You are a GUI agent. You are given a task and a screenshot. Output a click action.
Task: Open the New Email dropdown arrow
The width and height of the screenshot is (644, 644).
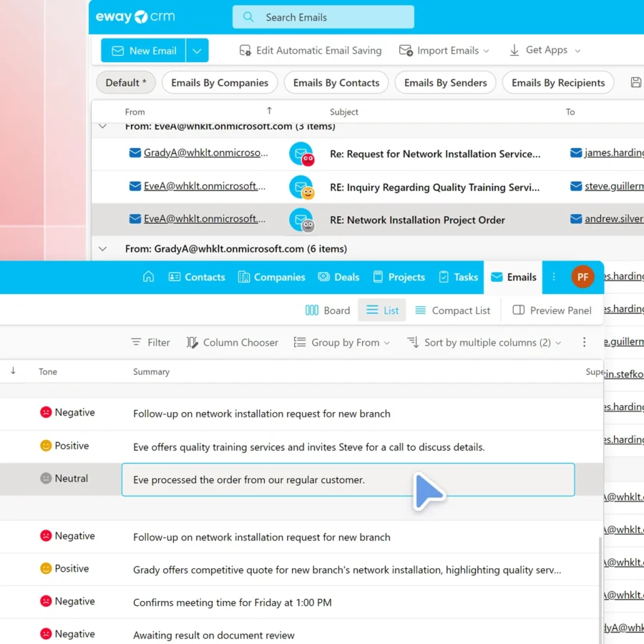197,51
